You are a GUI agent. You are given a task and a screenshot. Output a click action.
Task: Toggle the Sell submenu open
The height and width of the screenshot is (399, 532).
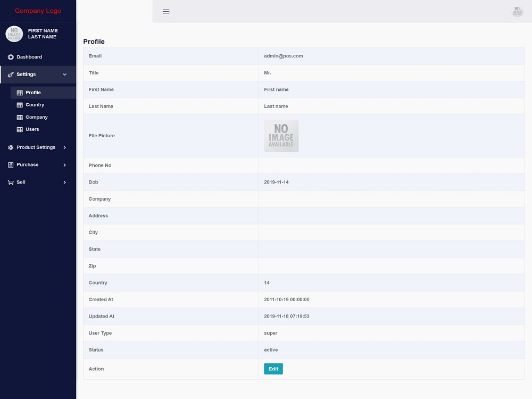pyautogui.click(x=64, y=182)
